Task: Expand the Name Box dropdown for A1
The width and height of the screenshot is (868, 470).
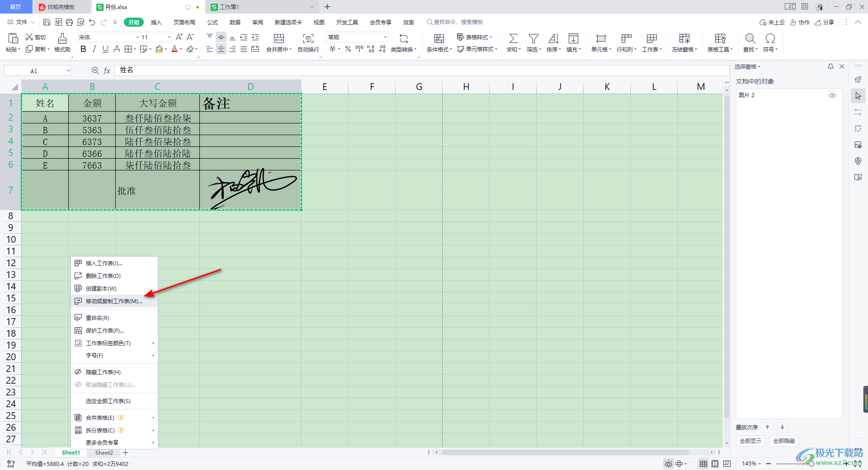Action: [x=68, y=70]
